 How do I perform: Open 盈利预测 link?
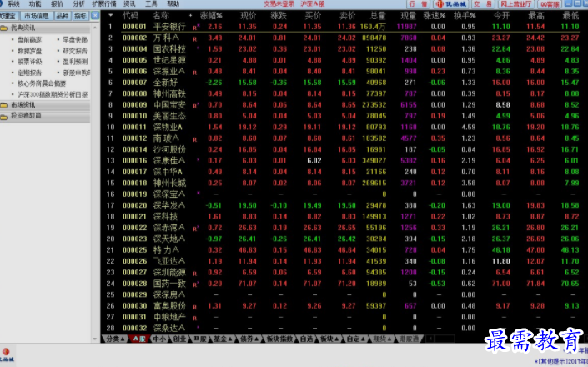[75, 62]
